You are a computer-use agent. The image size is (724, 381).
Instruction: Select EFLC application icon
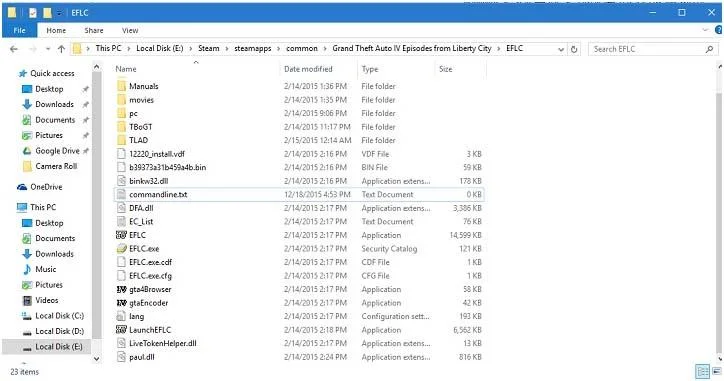tap(121, 236)
